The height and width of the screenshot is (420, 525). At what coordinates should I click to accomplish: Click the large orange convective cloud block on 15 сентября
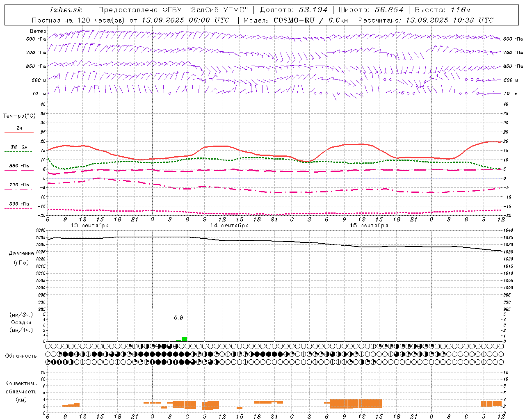point(356,403)
